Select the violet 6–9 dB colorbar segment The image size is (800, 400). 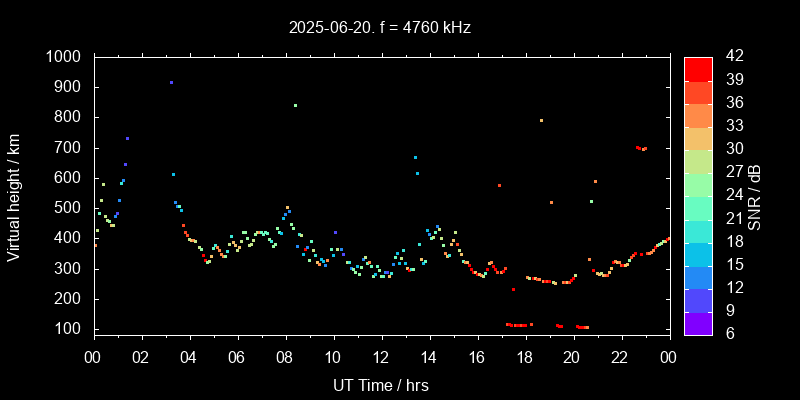click(698, 322)
